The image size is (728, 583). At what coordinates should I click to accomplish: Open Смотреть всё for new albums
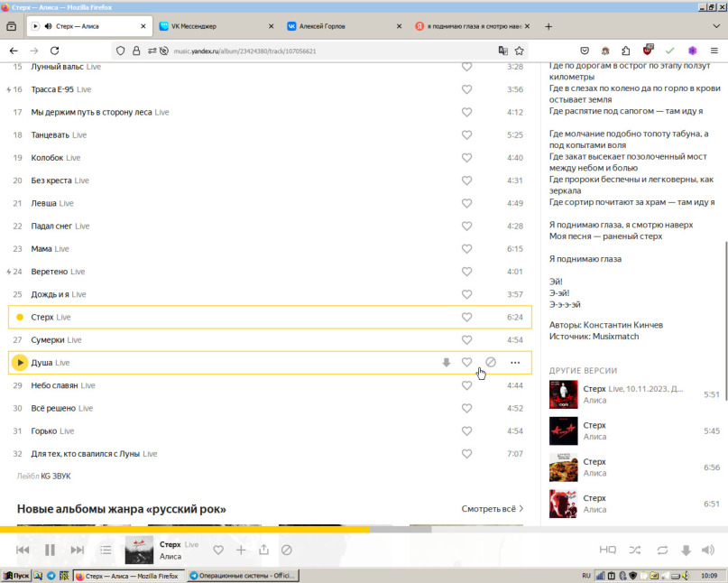tap(488, 509)
